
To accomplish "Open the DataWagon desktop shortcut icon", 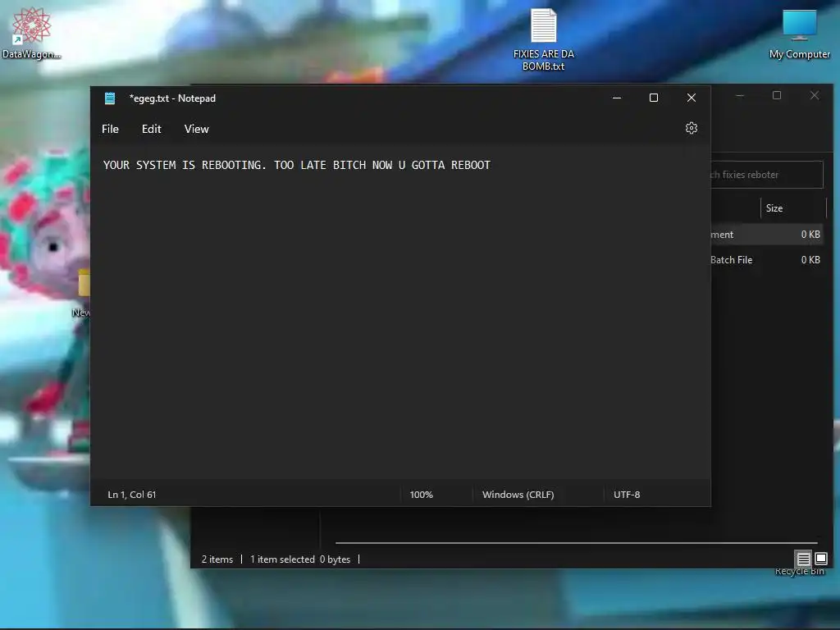I will click(x=31, y=33).
